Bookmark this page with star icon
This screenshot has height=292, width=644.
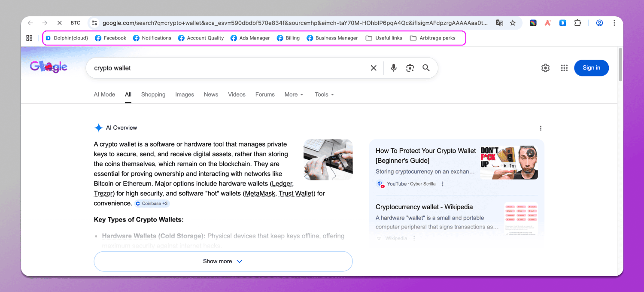(x=513, y=23)
